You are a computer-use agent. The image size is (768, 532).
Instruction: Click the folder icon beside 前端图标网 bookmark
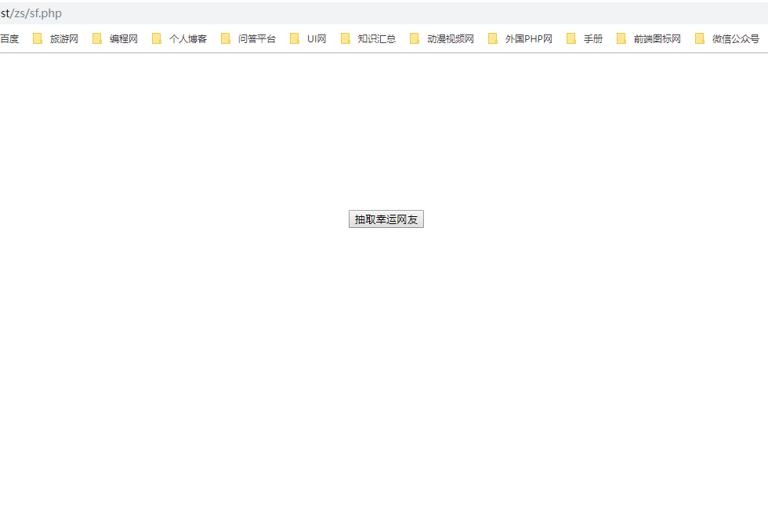pyautogui.click(x=621, y=38)
